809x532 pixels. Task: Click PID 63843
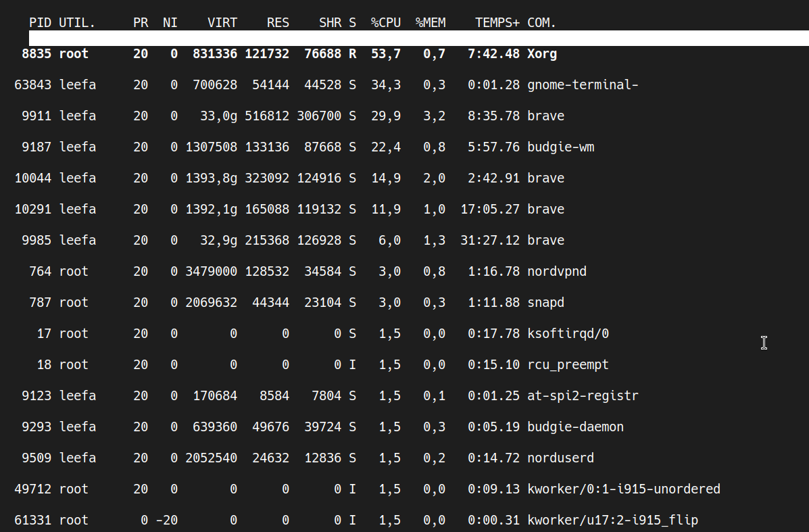point(33,84)
